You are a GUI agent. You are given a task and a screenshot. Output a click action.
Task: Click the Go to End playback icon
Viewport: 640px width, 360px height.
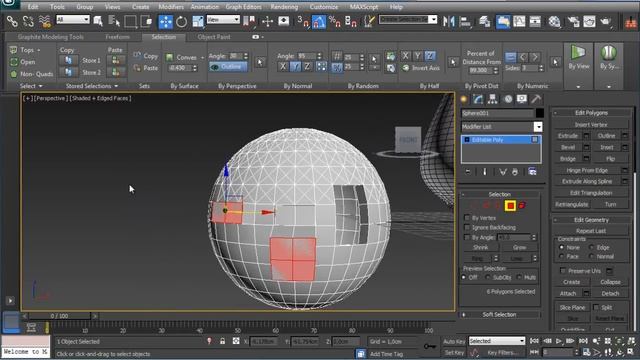(583, 341)
